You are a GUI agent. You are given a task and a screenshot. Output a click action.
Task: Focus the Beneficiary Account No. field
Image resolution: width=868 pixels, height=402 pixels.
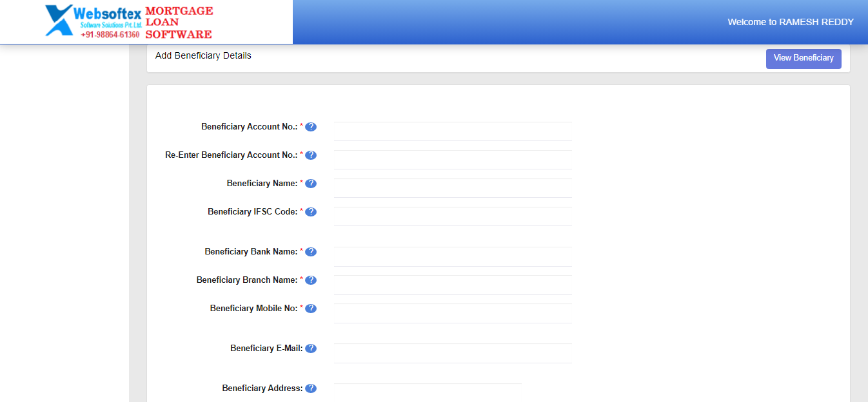coord(453,131)
